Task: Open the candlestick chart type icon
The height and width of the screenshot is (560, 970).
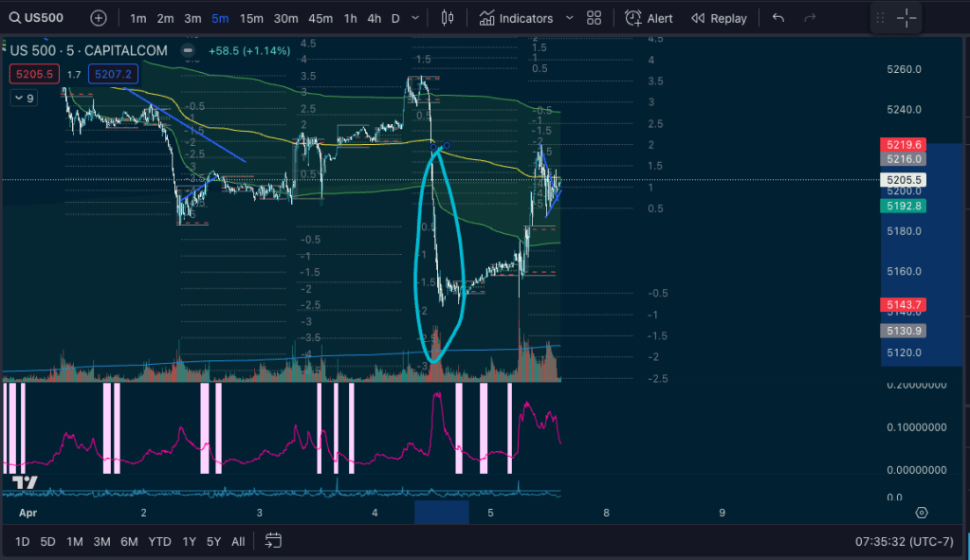Action: point(448,18)
